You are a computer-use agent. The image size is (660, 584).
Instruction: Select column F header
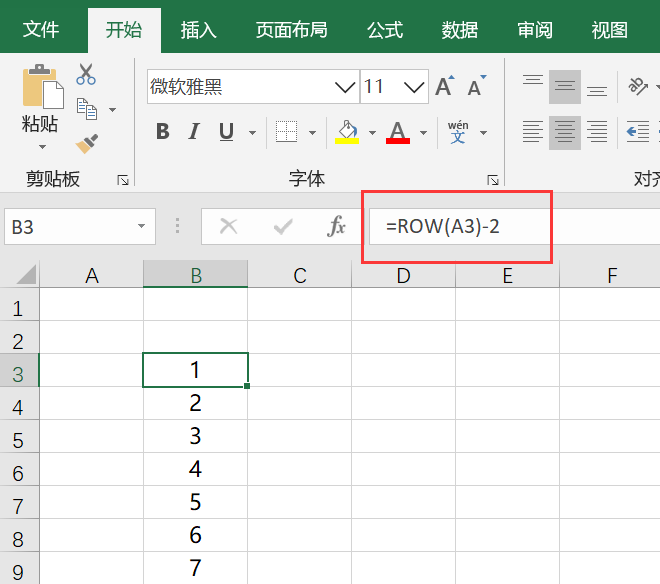[610, 276]
